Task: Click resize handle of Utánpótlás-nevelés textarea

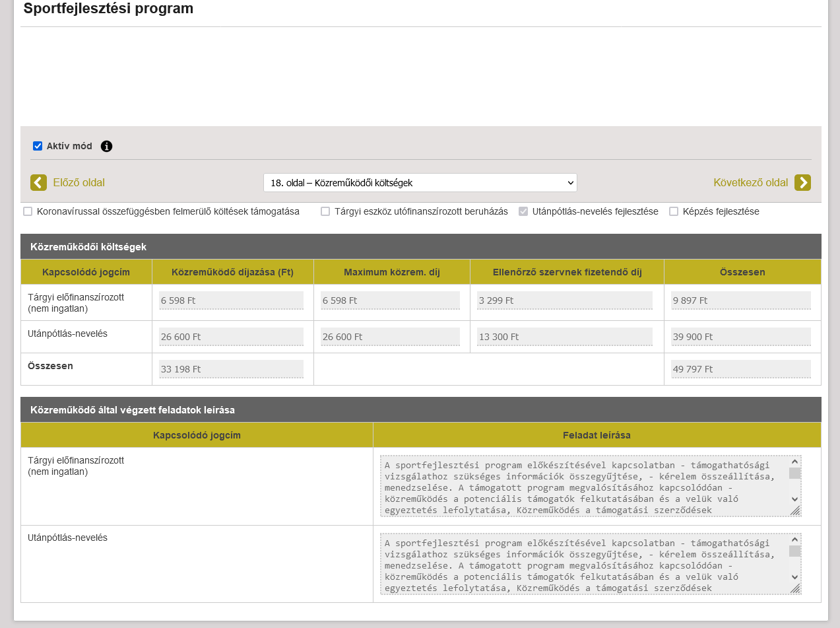Action: click(x=795, y=588)
